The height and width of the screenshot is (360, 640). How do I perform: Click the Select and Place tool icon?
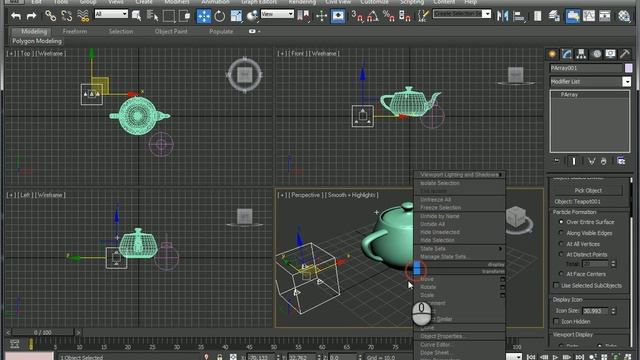click(x=252, y=16)
